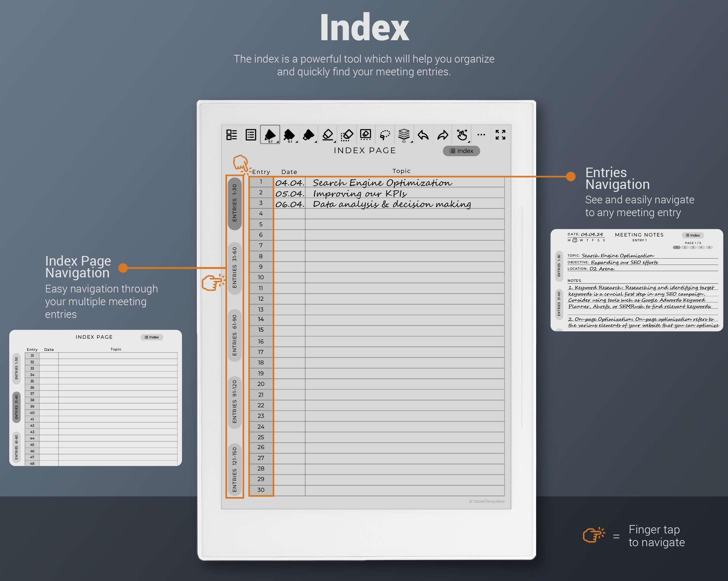The image size is (728, 581).
Task: Go to page 3 of Entry 1
Action: [693, 247]
